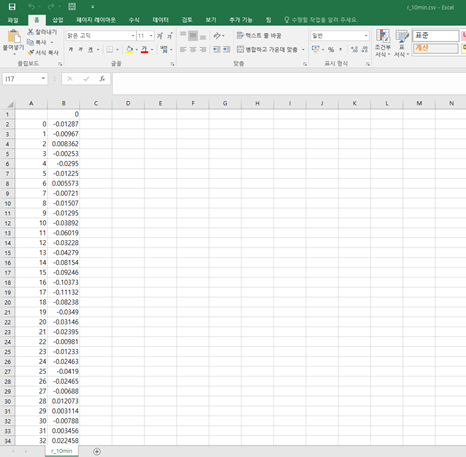The width and height of the screenshot is (466, 457).
Task: Select the r_10min sheet tab
Action: tap(62, 451)
